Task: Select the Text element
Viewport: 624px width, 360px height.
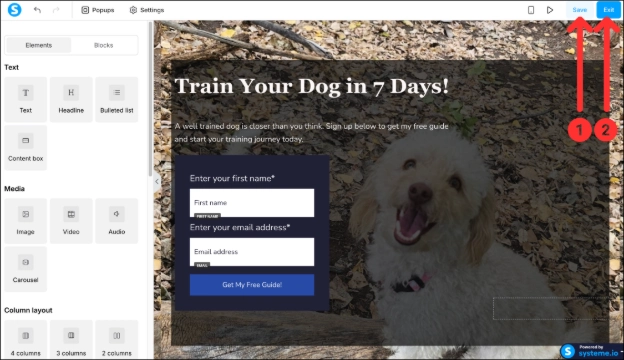Action: [x=25, y=99]
